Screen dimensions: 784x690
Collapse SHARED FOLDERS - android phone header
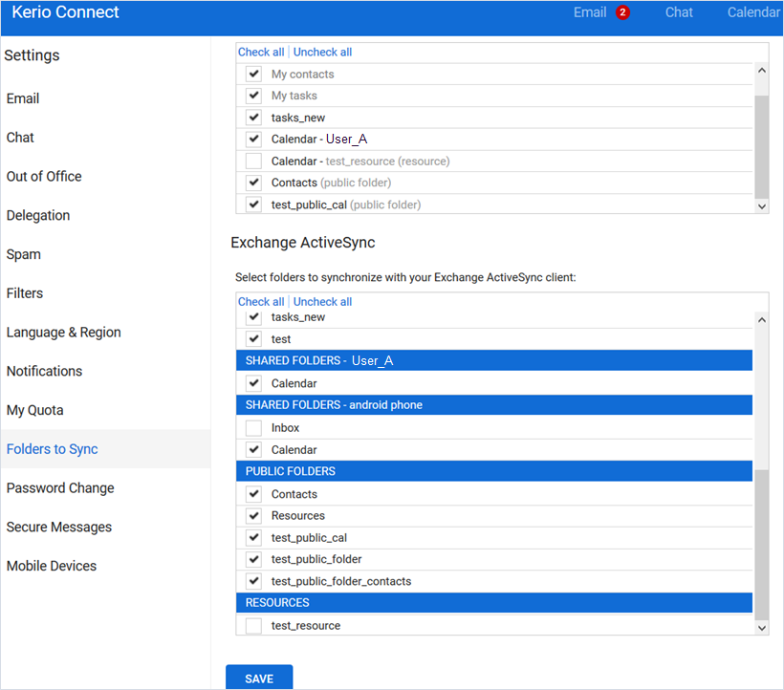point(494,405)
